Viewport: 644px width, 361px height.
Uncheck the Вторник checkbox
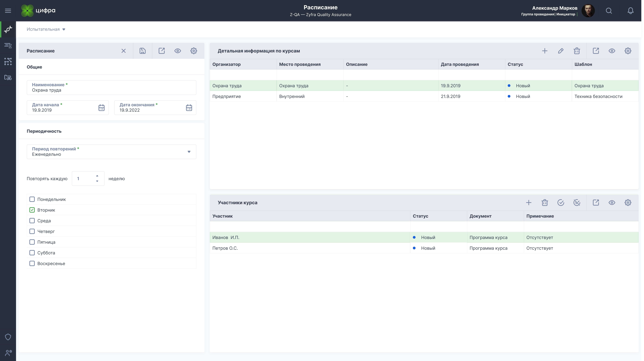point(32,210)
